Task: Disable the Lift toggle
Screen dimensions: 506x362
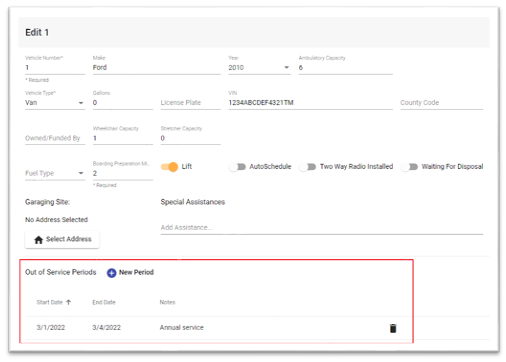Action: 169,167
